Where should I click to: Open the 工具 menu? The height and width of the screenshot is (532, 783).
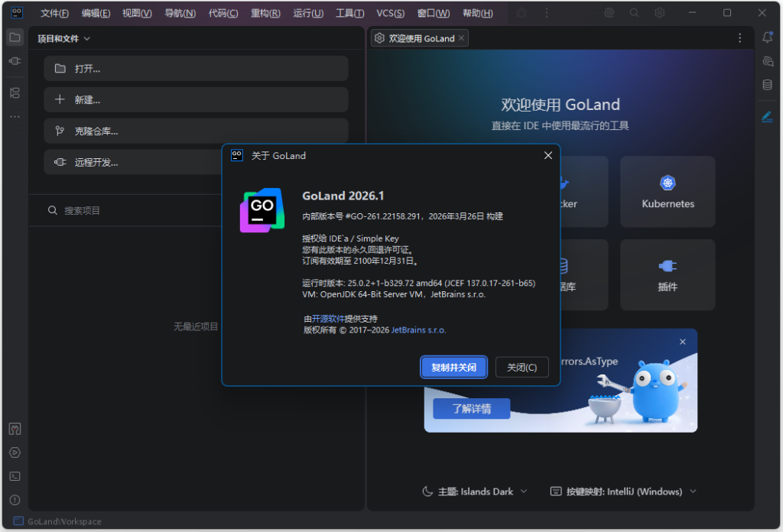(348, 13)
